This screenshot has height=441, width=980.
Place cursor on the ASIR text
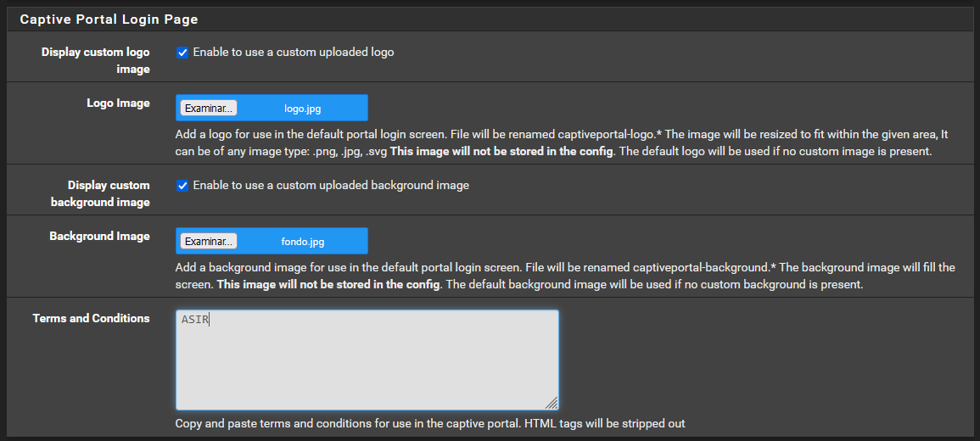coord(195,320)
